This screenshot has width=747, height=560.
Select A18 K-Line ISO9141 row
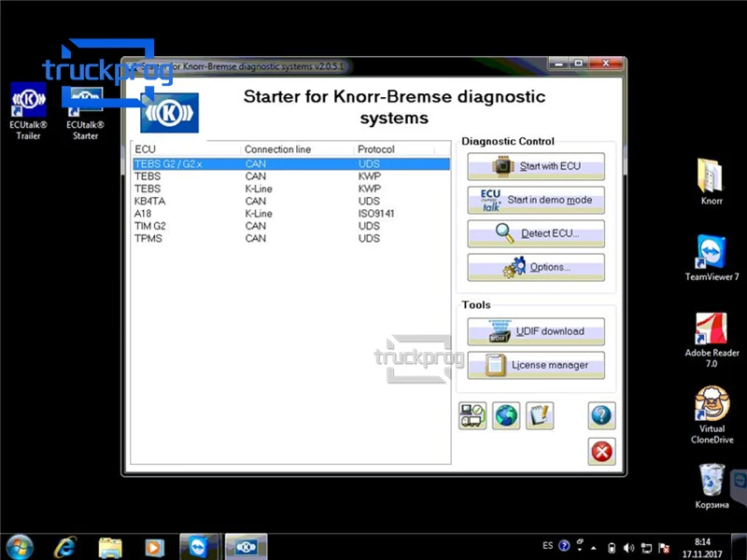coord(291,214)
